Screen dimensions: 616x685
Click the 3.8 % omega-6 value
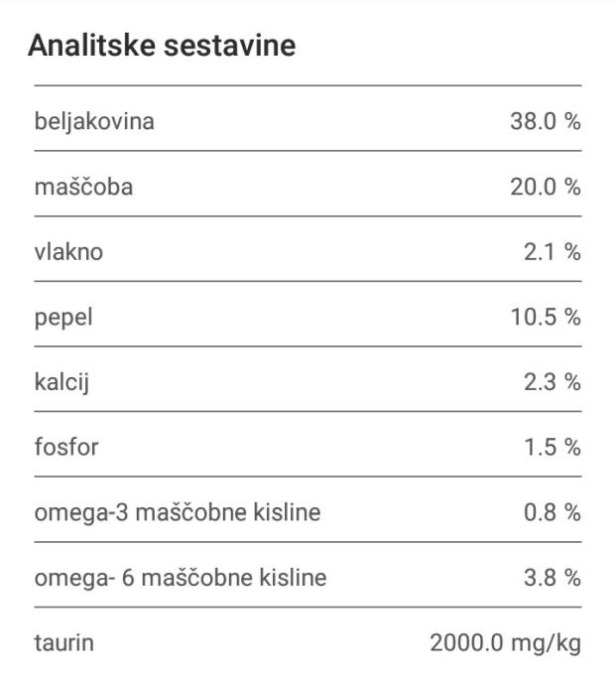(553, 577)
